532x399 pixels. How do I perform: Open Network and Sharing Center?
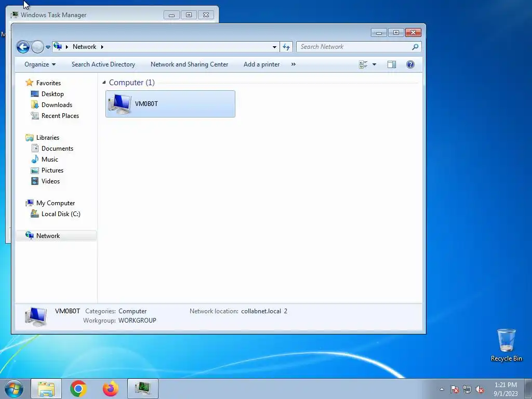[189, 64]
